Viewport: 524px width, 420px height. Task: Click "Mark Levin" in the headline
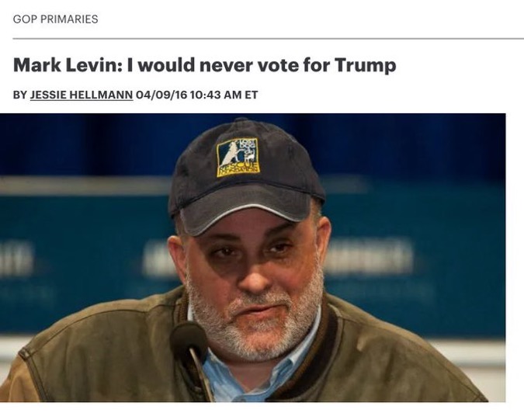[57, 65]
